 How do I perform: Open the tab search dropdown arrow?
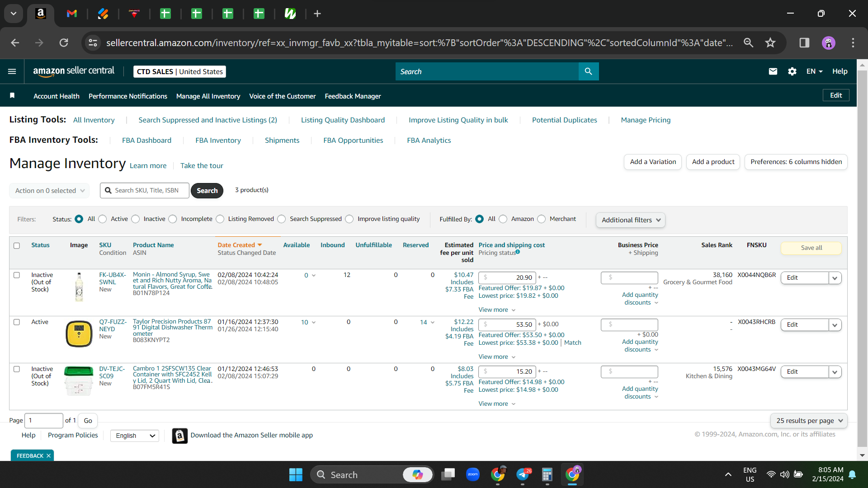(x=14, y=14)
